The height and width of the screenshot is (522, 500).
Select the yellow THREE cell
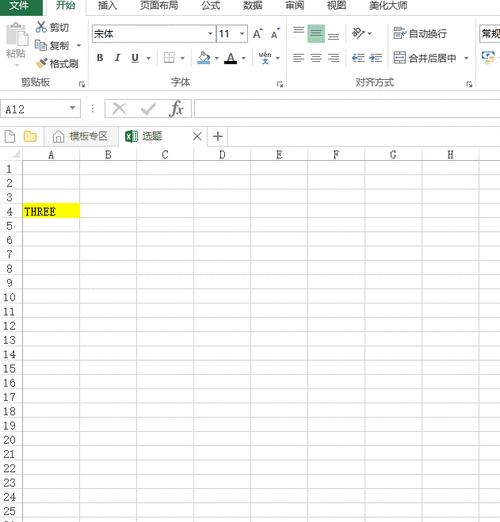(x=51, y=211)
